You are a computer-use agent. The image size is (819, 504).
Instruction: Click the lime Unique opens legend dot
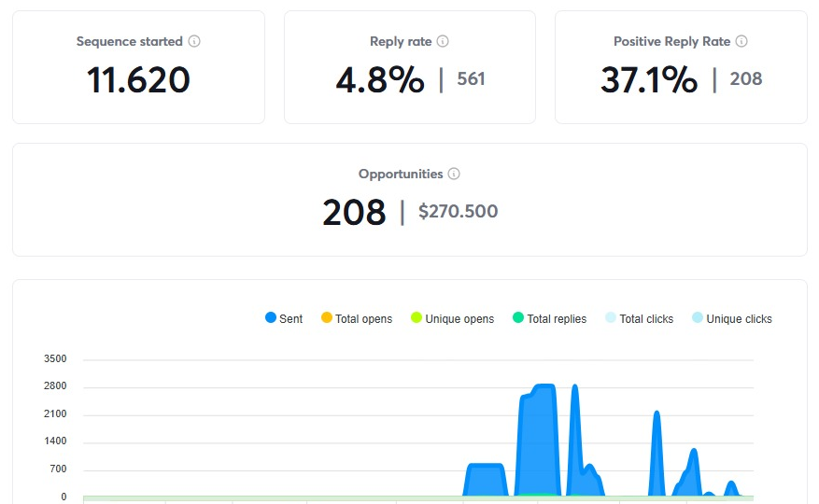pyautogui.click(x=417, y=317)
